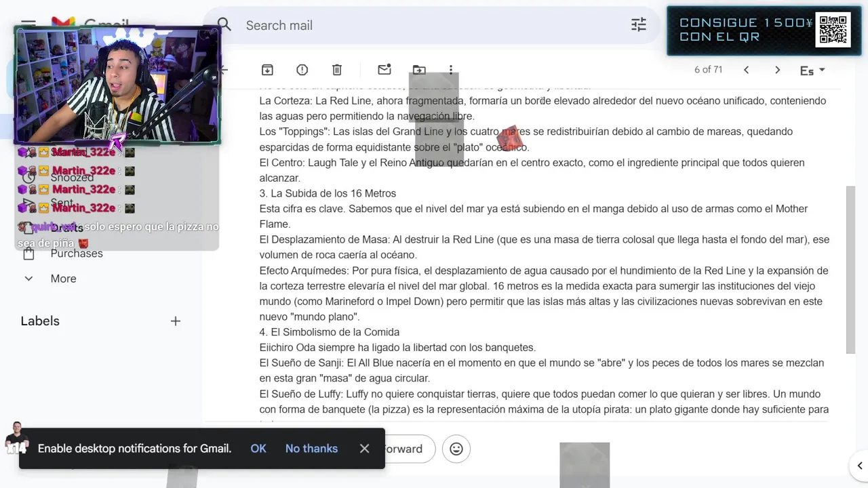
Task: Click OK to enable desktop notifications
Action: click(258, 449)
